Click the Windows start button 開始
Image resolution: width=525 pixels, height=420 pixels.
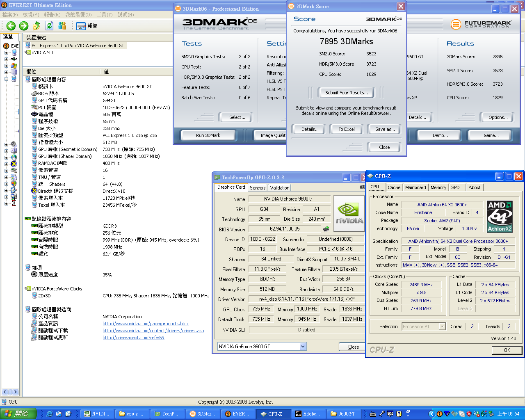18,414
